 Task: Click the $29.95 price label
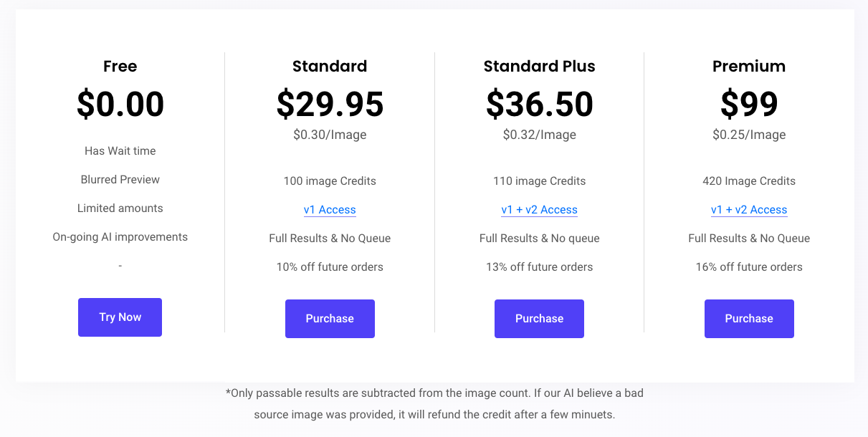pos(330,103)
